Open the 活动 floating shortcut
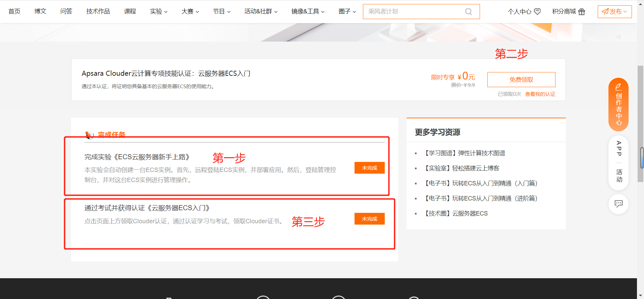The image size is (644, 299). pyautogui.click(x=619, y=176)
